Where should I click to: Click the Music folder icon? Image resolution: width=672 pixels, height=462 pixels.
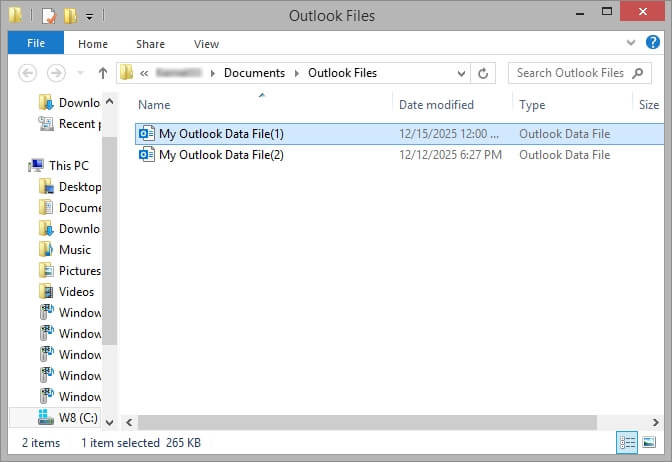click(46, 249)
